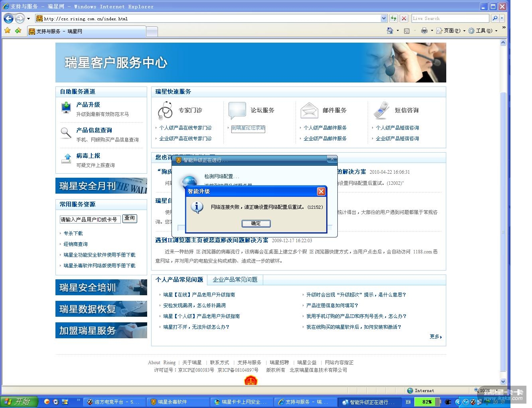532x408 pixels.
Task: Click the Stop loading icon
Action: pos(404,18)
